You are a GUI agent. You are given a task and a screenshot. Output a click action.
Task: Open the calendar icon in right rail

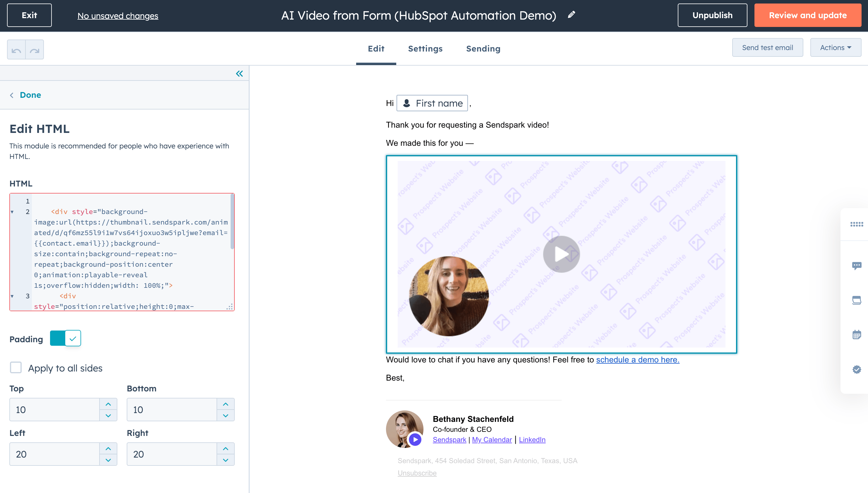pyautogui.click(x=857, y=335)
